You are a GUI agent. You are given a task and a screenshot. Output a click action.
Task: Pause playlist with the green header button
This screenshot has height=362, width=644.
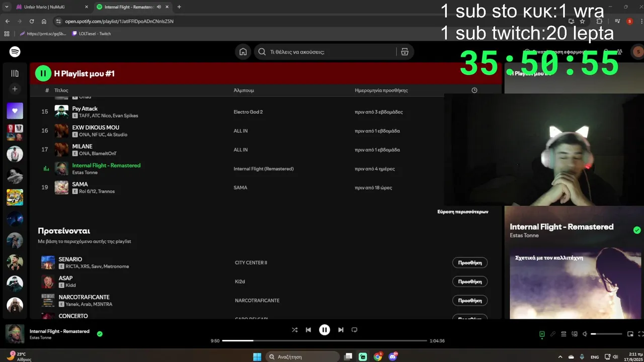pyautogui.click(x=43, y=73)
